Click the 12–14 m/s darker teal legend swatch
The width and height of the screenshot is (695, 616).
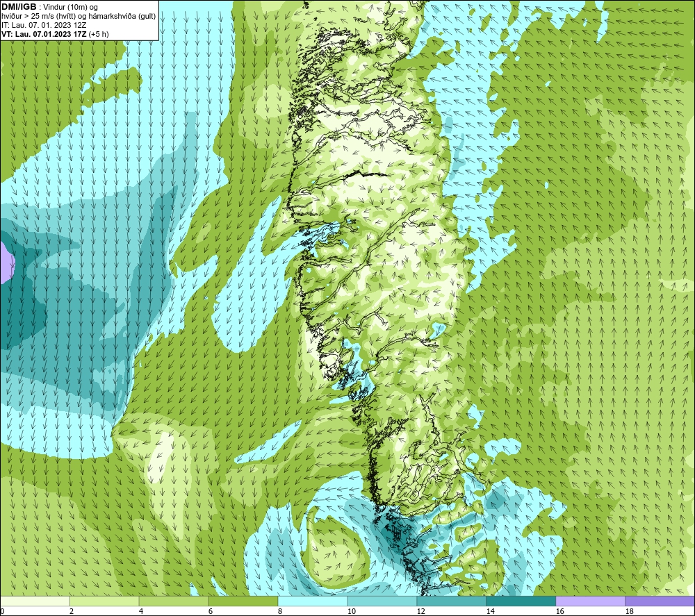[451, 601]
